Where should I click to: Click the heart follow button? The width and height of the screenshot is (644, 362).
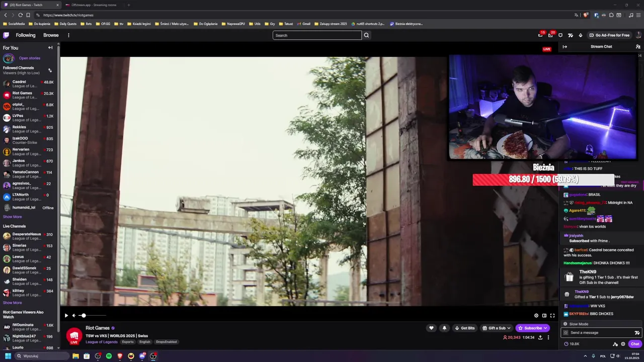point(431,328)
